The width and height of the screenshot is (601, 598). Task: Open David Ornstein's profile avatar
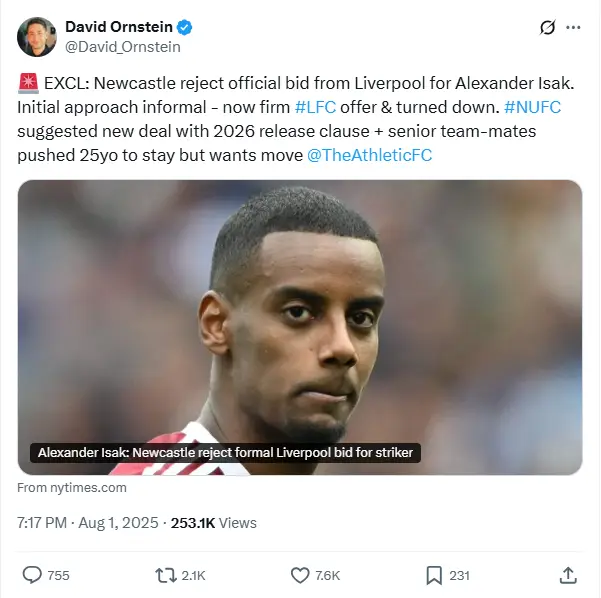[x=37, y=37]
